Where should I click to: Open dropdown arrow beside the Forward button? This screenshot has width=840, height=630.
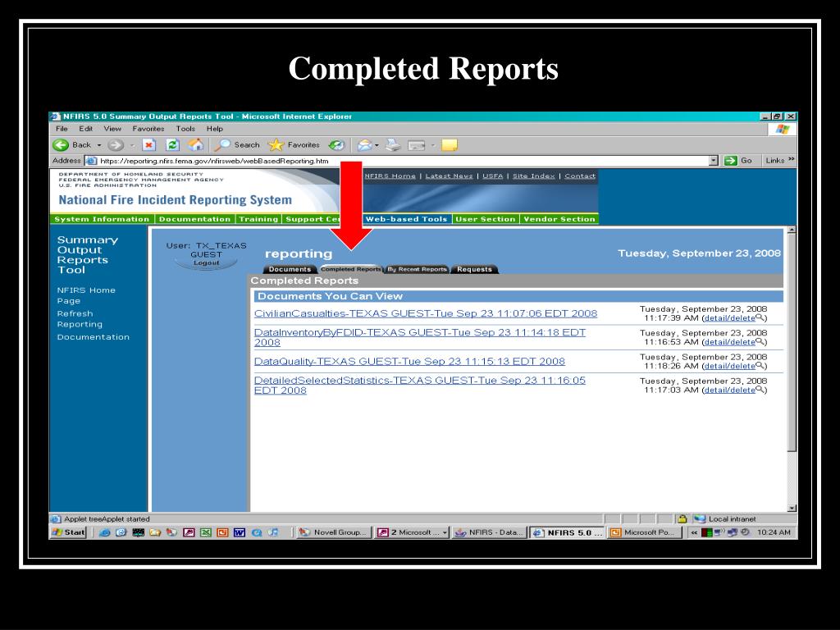pos(132,145)
